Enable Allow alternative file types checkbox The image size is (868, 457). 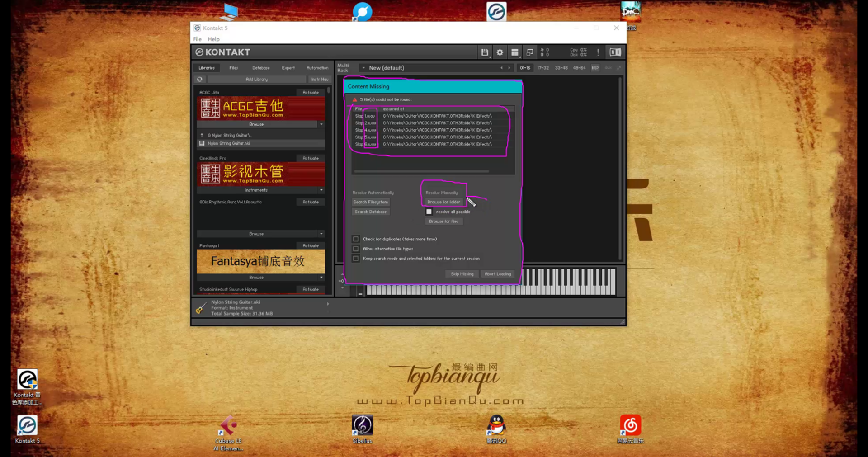[356, 249]
